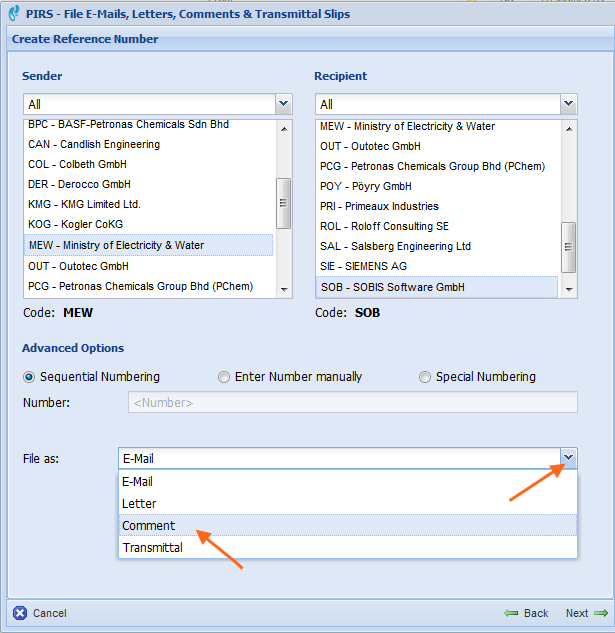Choose E-Mail from File as list
The width and height of the screenshot is (615, 633).
pyautogui.click(x=348, y=482)
